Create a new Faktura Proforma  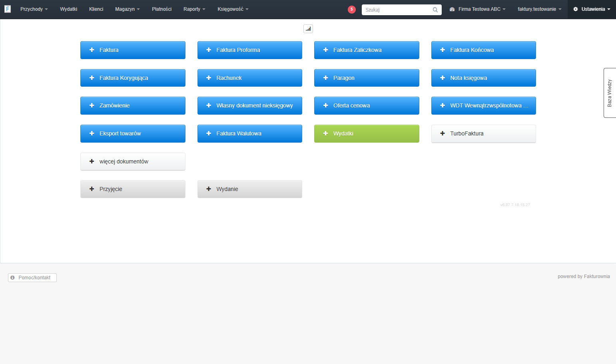click(x=250, y=50)
